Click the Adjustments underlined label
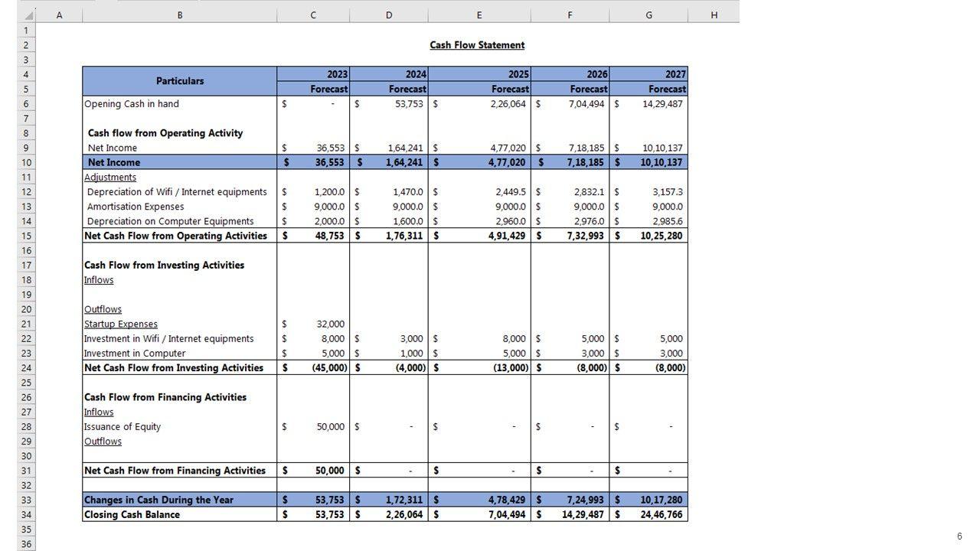Viewport: 980px width, 551px height. pos(110,178)
